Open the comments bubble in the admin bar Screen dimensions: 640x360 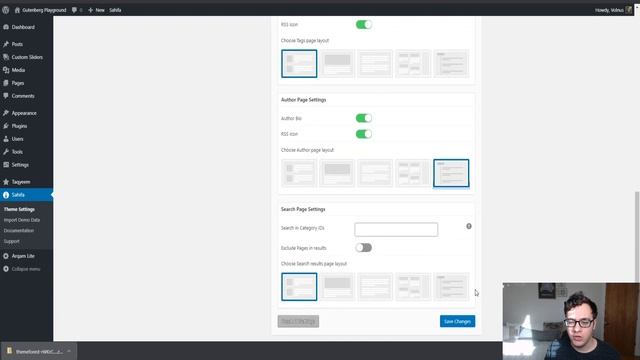(x=74, y=10)
